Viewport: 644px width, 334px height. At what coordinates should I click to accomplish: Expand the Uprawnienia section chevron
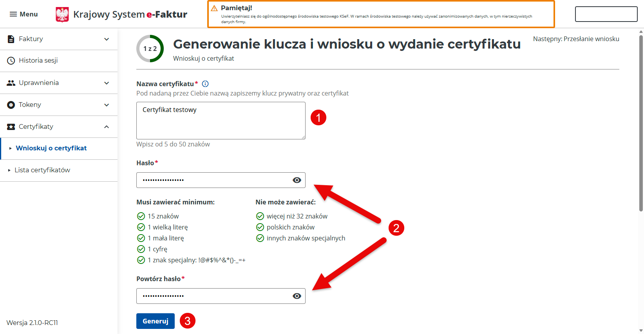tap(107, 83)
